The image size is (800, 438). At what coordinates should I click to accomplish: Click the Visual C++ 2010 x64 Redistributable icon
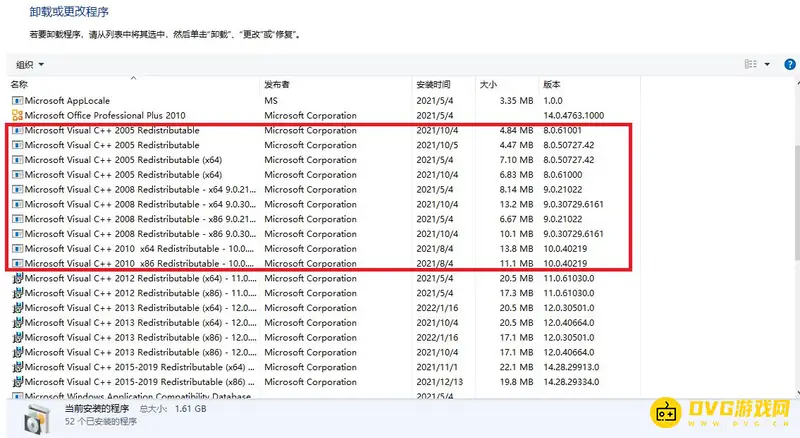click(17, 249)
